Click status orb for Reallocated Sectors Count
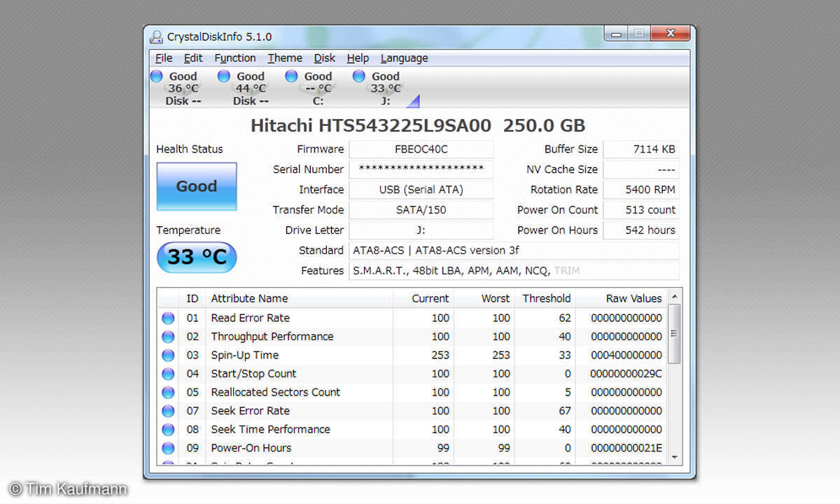The height and width of the screenshot is (504, 840). 168,392
